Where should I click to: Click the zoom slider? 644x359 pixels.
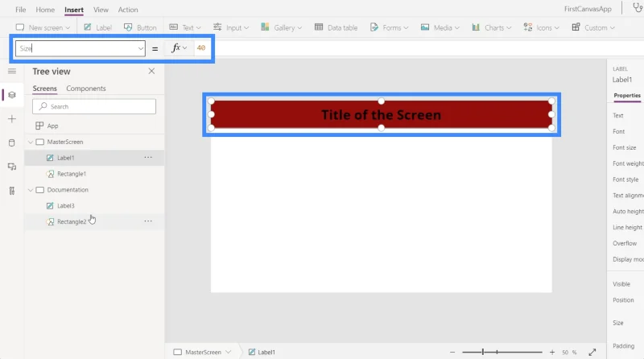click(502, 352)
